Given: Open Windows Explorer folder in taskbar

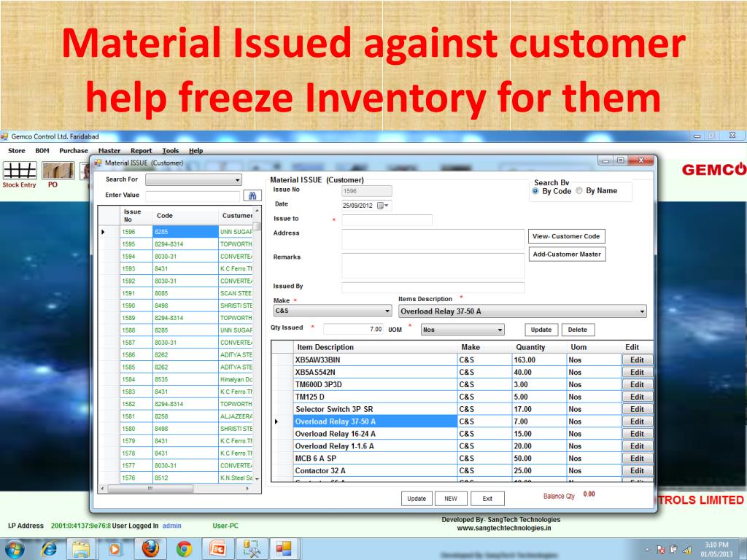Looking at the screenshot, I should click(x=81, y=548).
